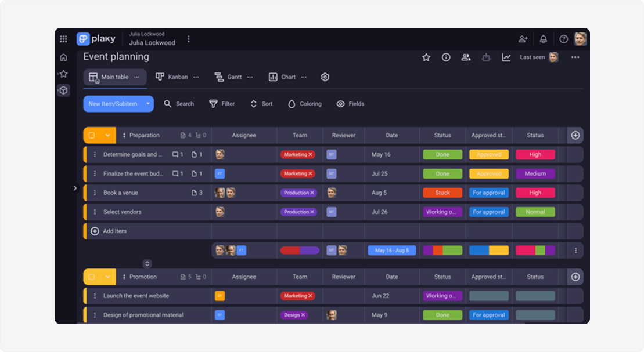The width and height of the screenshot is (644, 352).
Task: Open Main table view options ellipsis
Action: [137, 77]
